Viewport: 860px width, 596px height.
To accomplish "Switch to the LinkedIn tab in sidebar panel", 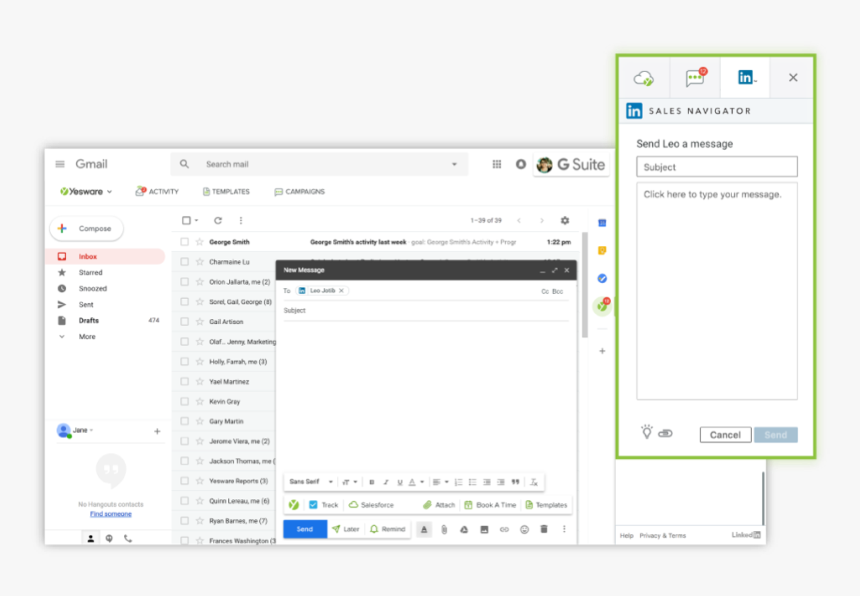I will [x=745, y=77].
